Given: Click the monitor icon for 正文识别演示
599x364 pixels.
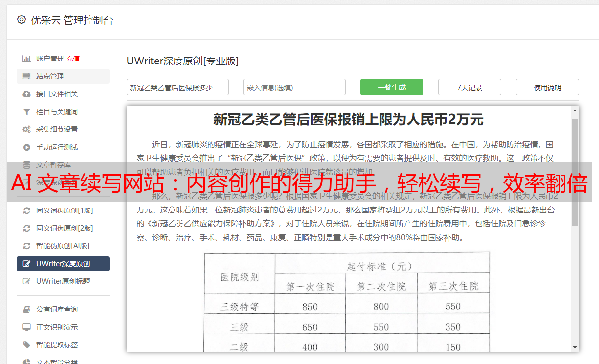Looking at the screenshot, I should coord(27,327).
